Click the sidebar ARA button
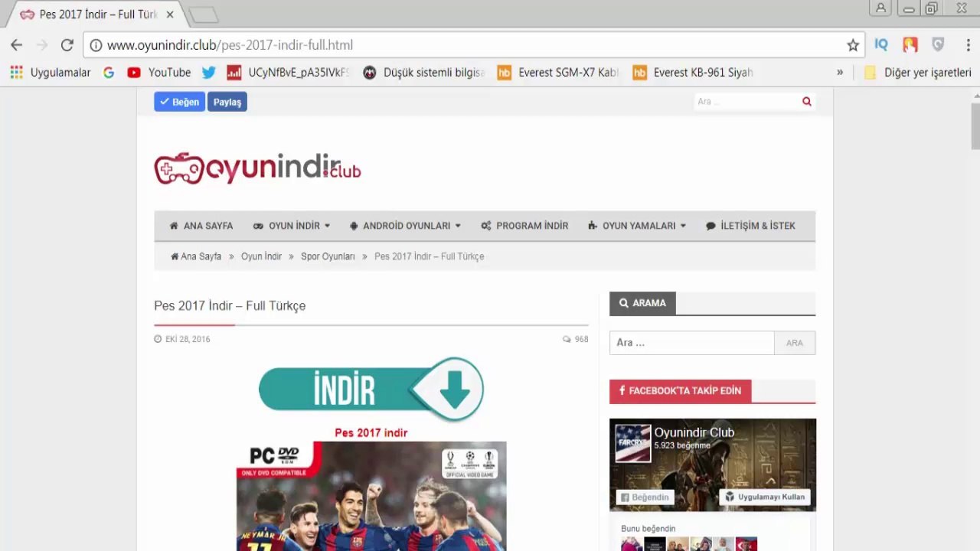This screenshot has height=551, width=980. (795, 343)
